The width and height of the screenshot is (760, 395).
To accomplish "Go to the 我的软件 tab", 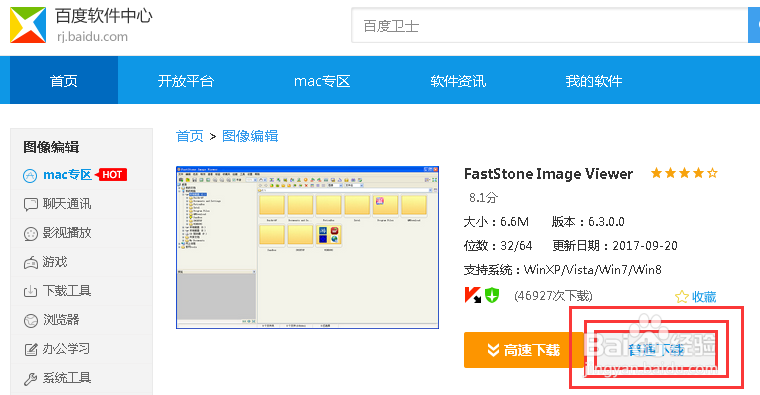I will 594,80.
